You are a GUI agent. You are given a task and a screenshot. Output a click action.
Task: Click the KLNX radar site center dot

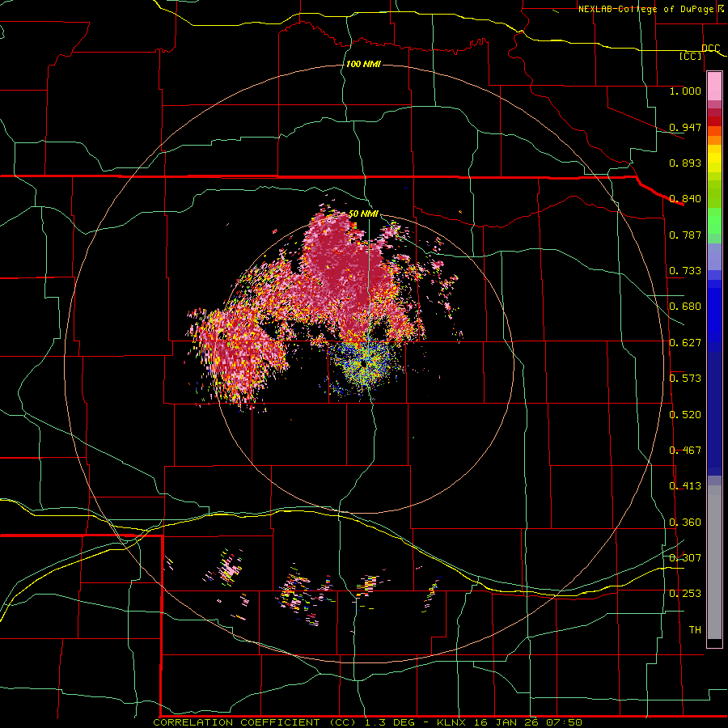363,365
